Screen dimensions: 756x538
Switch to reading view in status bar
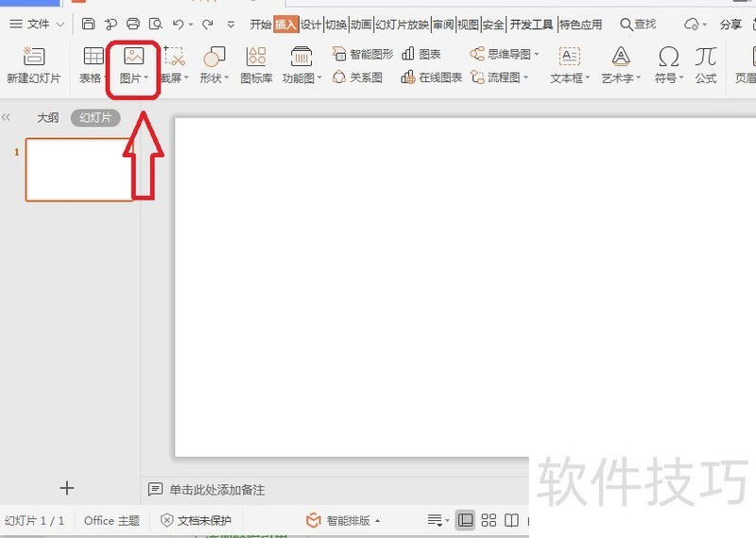[511, 520]
